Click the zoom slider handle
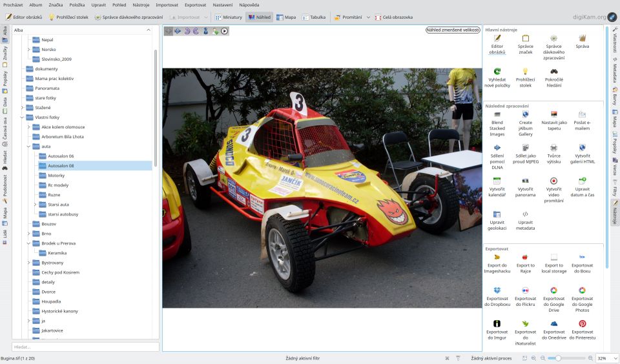 click(x=558, y=358)
